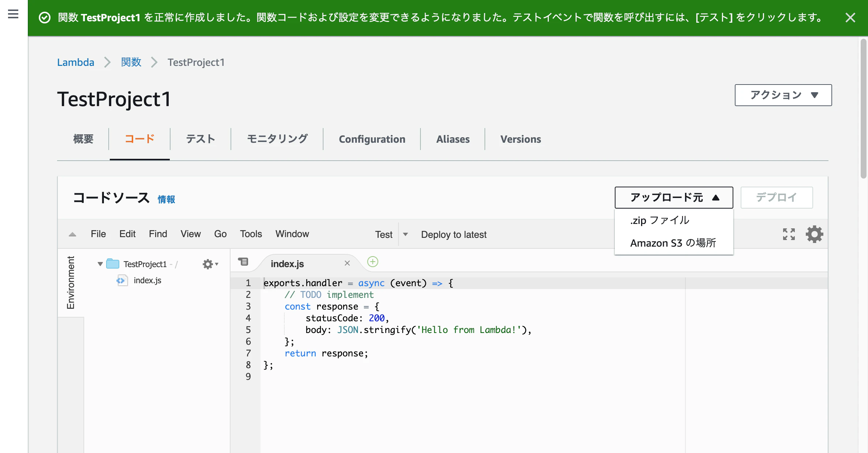This screenshot has width=868, height=453.
Task: Click the デプロイ button
Action: tap(777, 198)
